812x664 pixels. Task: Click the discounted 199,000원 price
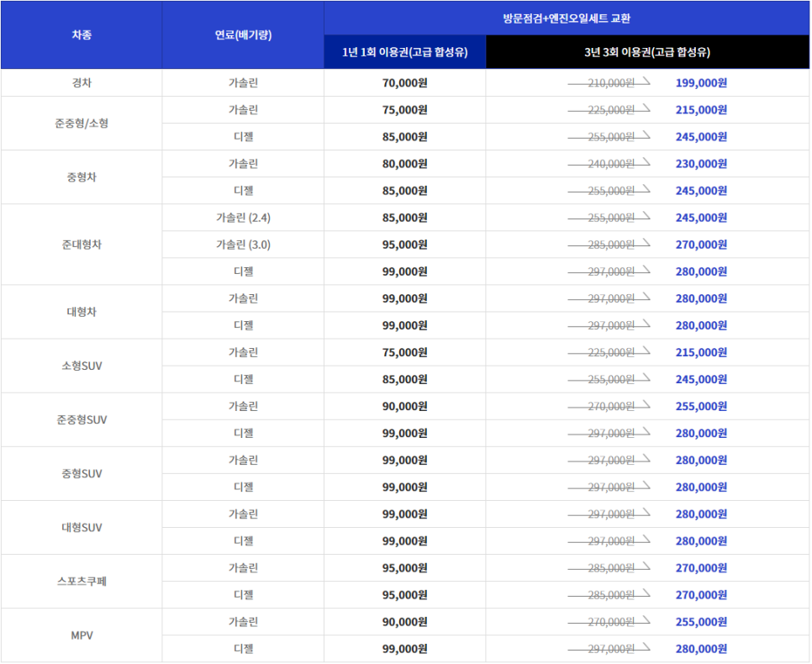tap(701, 83)
